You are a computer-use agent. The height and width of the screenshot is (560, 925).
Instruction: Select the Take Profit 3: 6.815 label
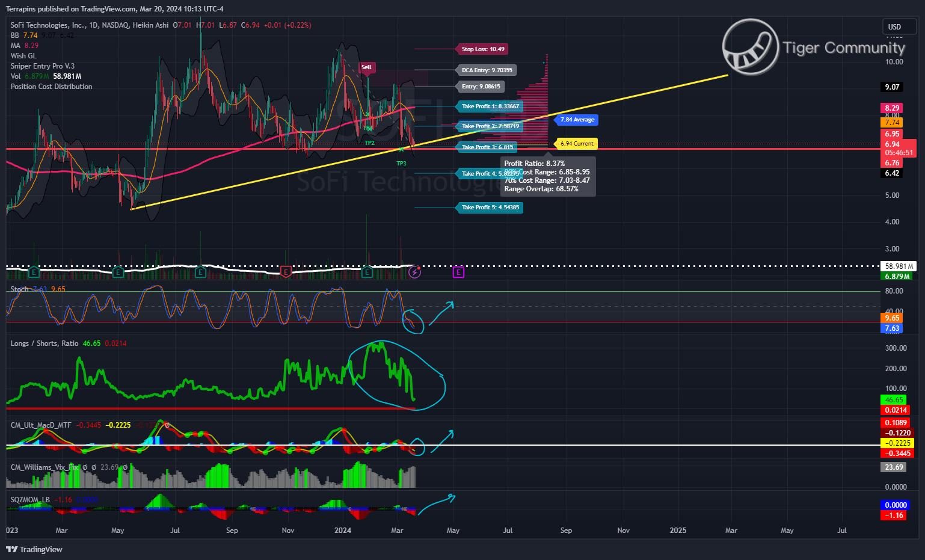[x=487, y=147]
